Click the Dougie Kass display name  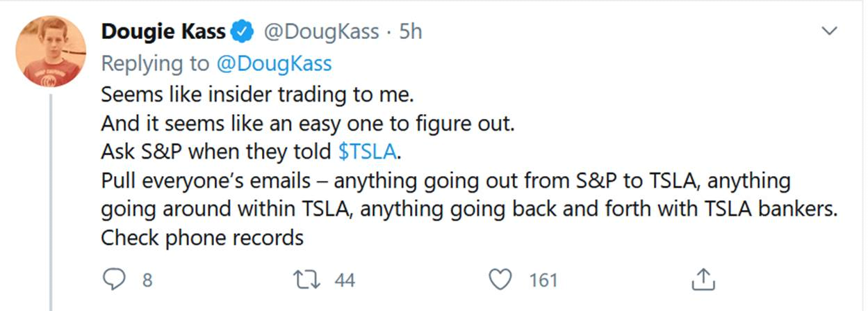coord(163,32)
